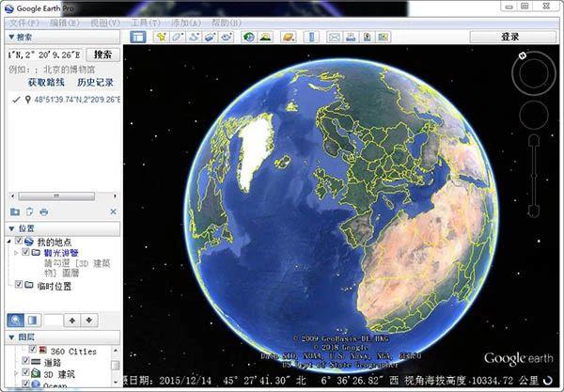Collapse the 我的地点 tree node
Screen dimensions: 564x392
[x=9, y=242]
